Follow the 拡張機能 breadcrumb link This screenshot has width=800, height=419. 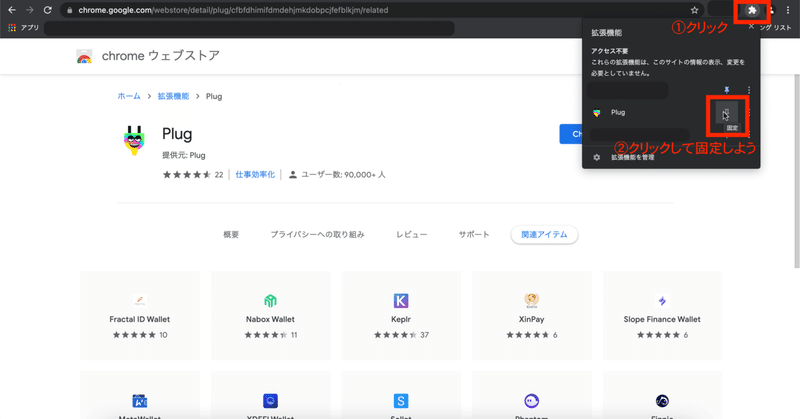(x=173, y=96)
